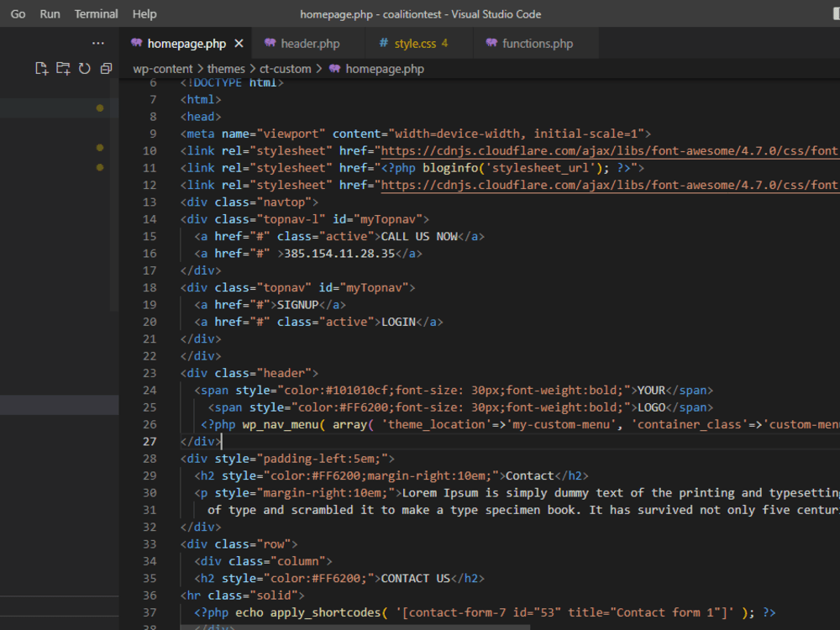
Task: Click homepage.php in the breadcrumb
Action: pyautogui.click(x=385, y=69)
